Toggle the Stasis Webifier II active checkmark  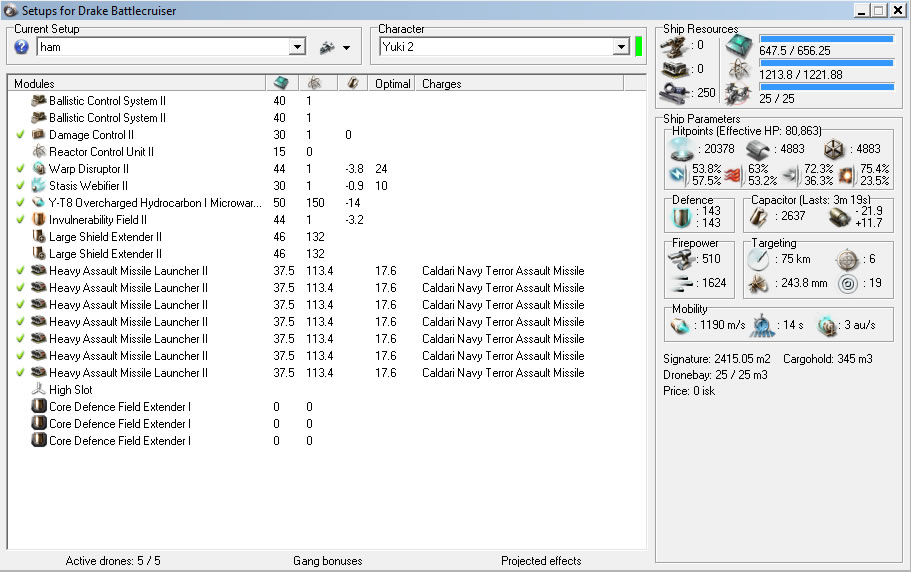click(21, 186)
